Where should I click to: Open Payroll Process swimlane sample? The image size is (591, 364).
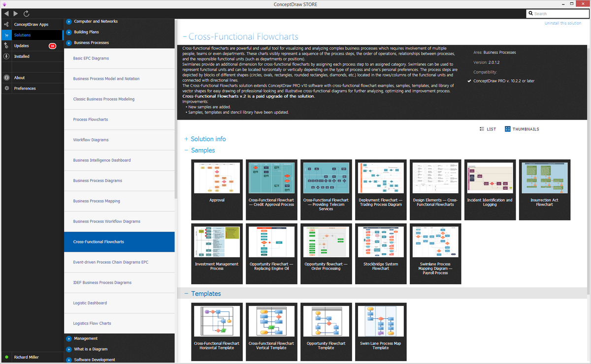435,254
